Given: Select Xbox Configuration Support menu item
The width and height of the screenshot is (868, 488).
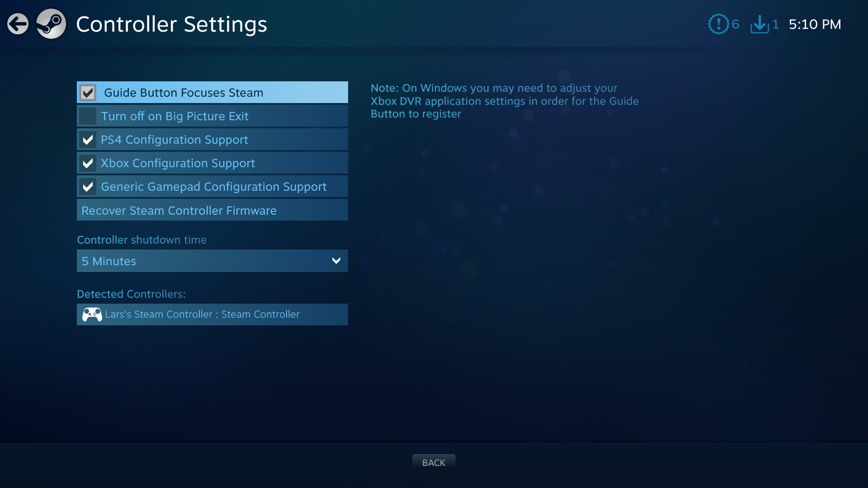Looking at the screenshot, I should click(212, 163).
